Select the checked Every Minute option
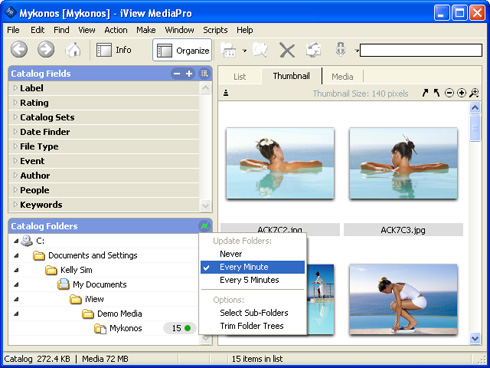The width and height of the screenshot is (490, 368). pos(253,267)
